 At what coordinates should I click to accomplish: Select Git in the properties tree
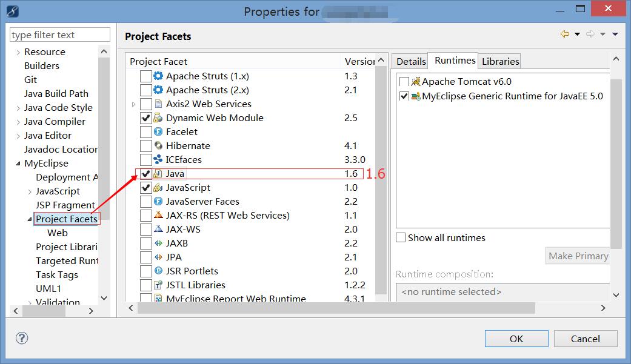[x=30, y=79]
